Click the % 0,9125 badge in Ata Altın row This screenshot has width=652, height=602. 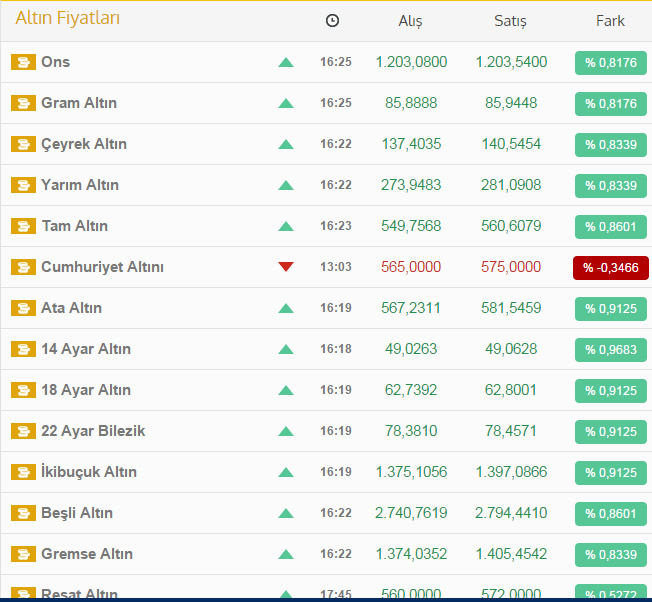click(x=611, y=309)
